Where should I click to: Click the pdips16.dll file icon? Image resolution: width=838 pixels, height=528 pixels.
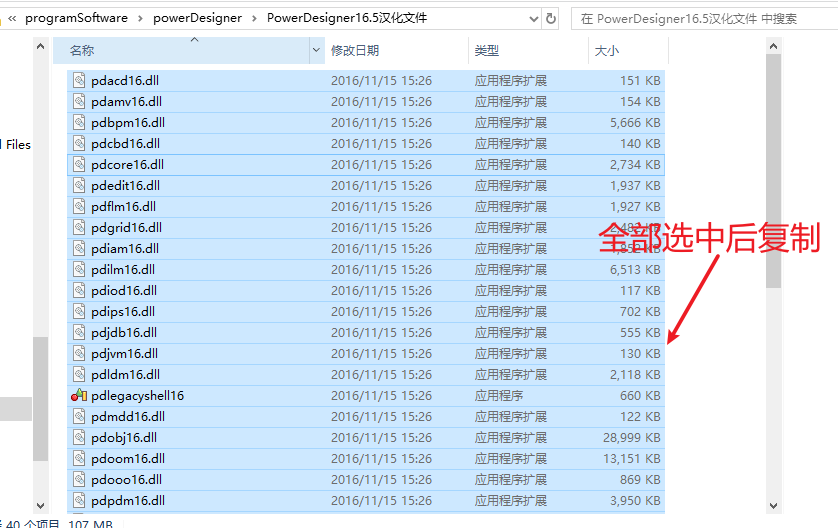79,312
